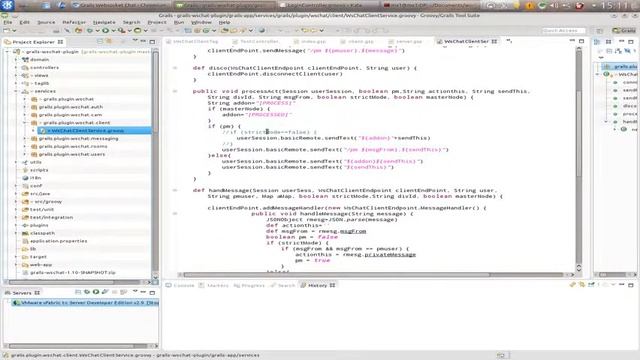Select the Project Explorer tab
The image size is (640, 360).
tap(33, 42)
